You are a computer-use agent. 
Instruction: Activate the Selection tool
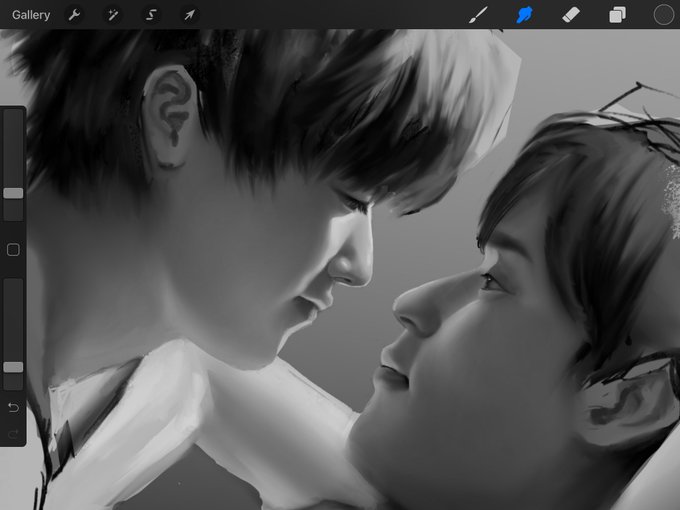pyautogui.click(x=151, y=15)
